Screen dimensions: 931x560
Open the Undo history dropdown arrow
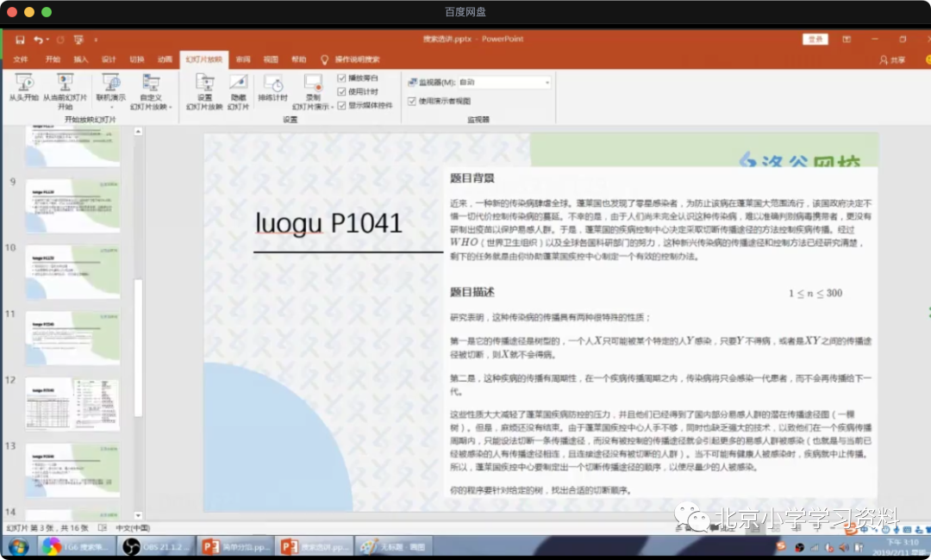pyautogui.click(x=47, y=40)
